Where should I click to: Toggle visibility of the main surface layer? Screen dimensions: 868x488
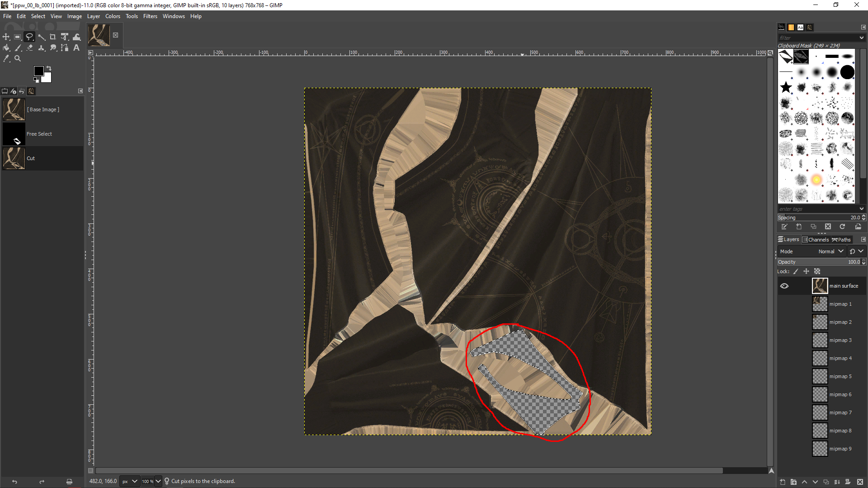785,285
